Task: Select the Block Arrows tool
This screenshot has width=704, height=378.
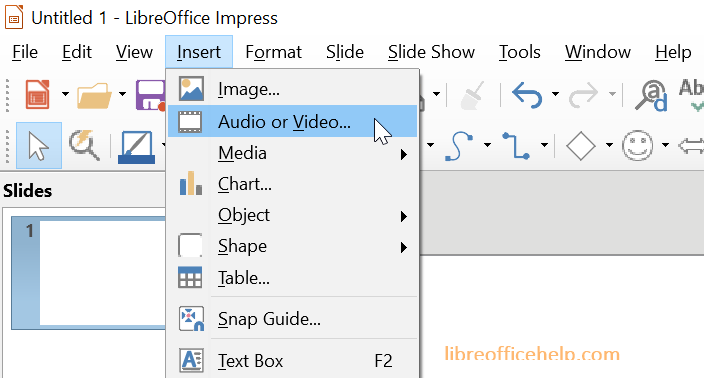Action: [691, 146]
